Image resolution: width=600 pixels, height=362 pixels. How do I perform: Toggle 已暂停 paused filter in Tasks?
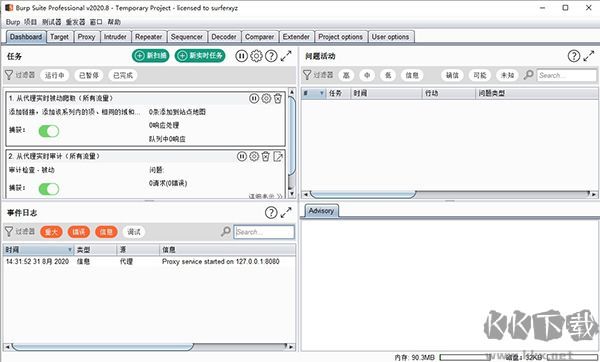89,75
